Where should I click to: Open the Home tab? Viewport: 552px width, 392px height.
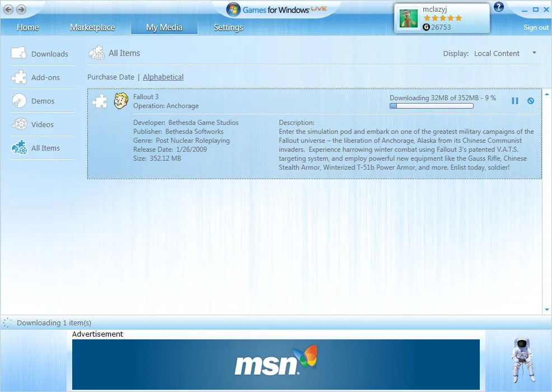click(28, 27)
